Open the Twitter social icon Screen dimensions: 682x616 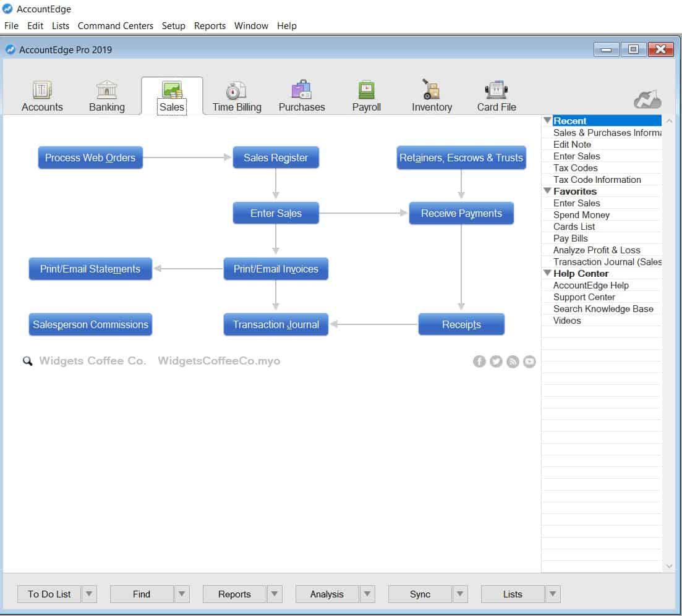496,361
